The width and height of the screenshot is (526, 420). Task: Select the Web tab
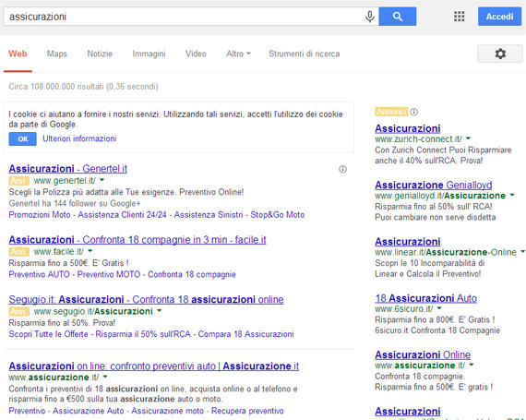18,54
